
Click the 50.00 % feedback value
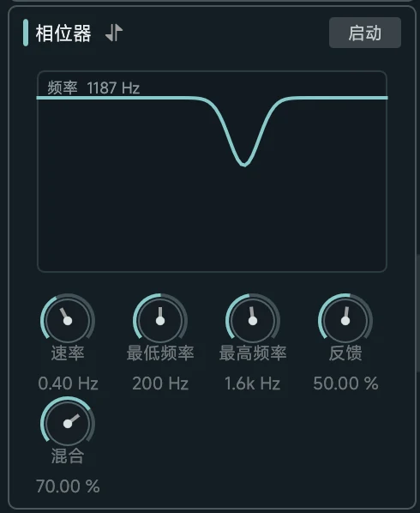pyautogui.click(x=345, y=383)
